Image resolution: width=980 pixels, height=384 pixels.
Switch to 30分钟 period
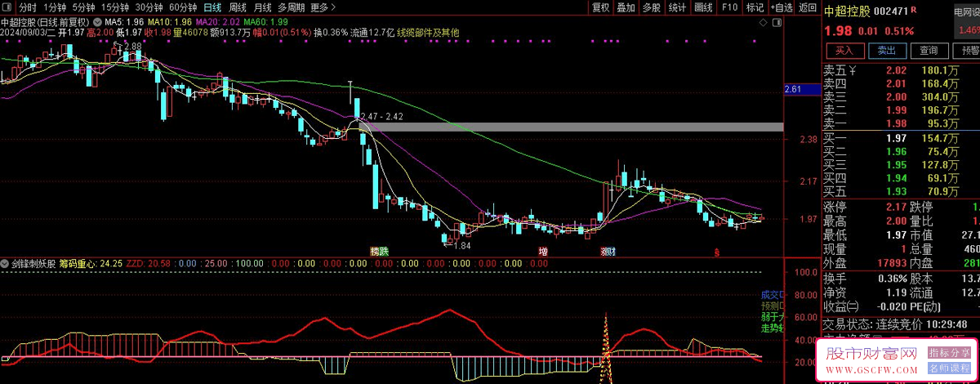click(149, 7)
